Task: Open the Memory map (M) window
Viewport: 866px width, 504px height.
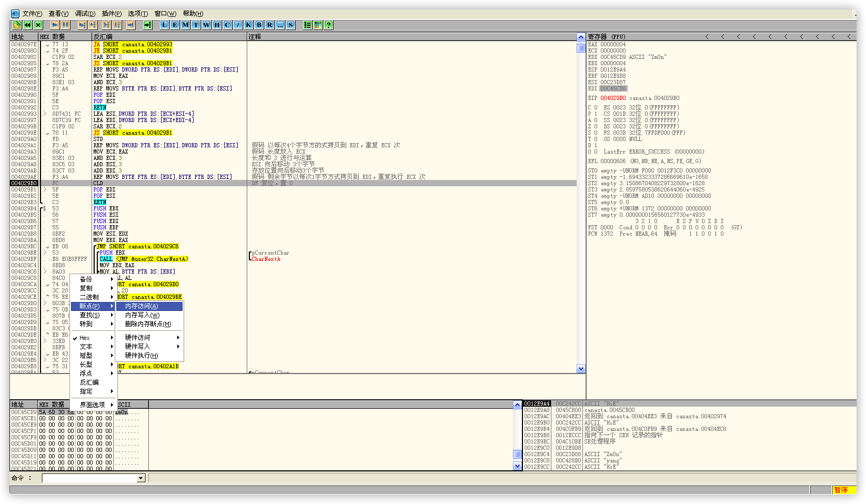Action: point(185,25)
